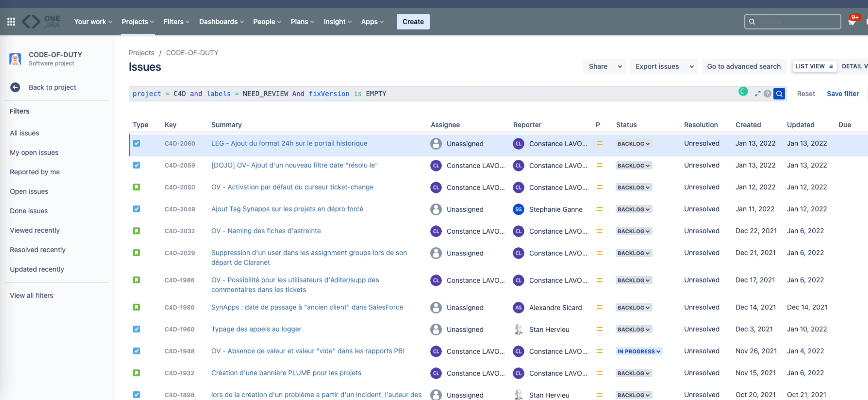The image size is (868, 400).
Task: Open the app switcher grid icon
Action: click(x=11, y=22)
